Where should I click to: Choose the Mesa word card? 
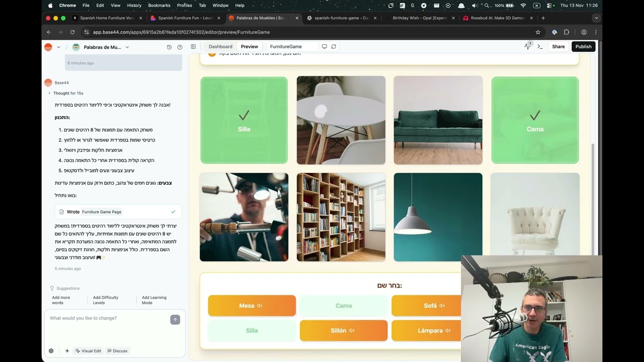pos(252,306)
